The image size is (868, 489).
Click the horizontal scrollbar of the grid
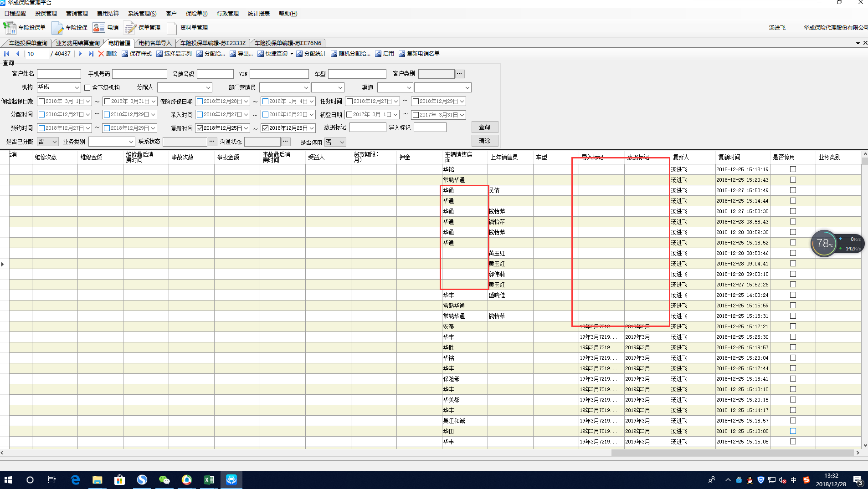(732, 453)
